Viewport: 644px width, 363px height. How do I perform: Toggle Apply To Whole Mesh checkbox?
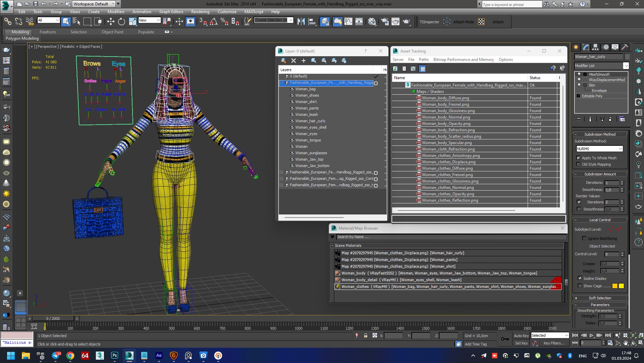[x=578, y=158]
